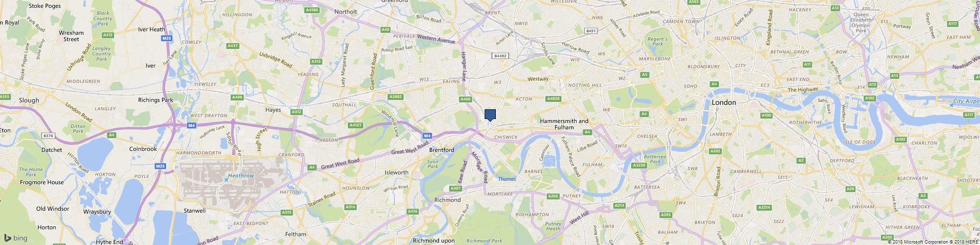980x245 pixels.
Task: Click the A205 shield near Putney
Action: (x=553, y=196)
